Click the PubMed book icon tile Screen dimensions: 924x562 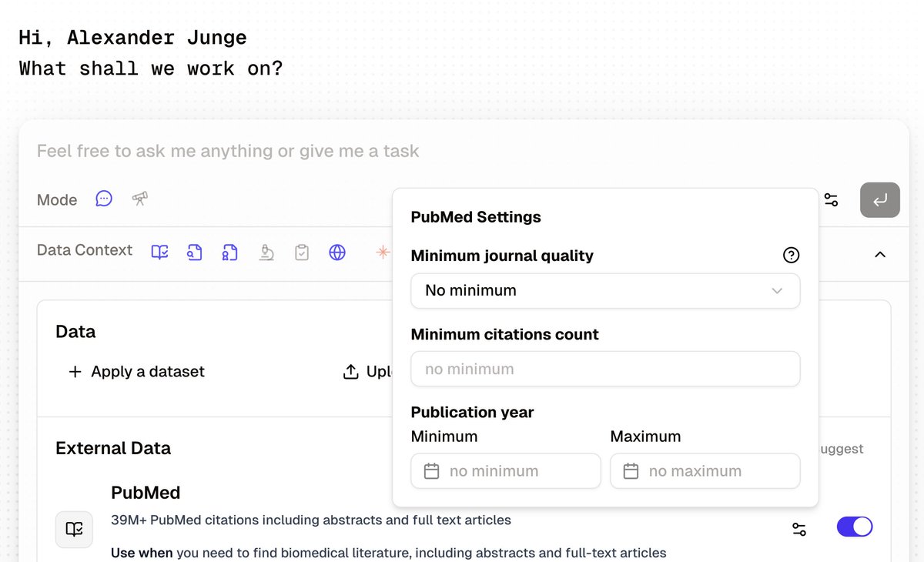[74, 529]
